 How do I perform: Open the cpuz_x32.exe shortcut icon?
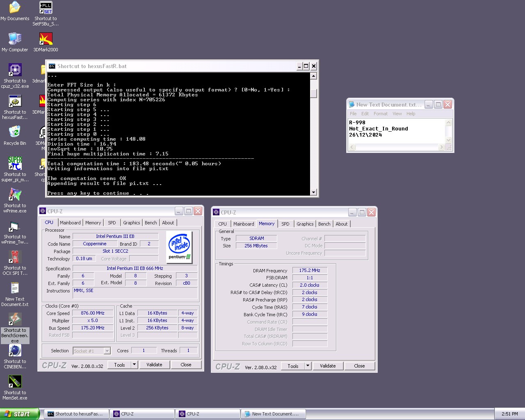coord(15,70)
